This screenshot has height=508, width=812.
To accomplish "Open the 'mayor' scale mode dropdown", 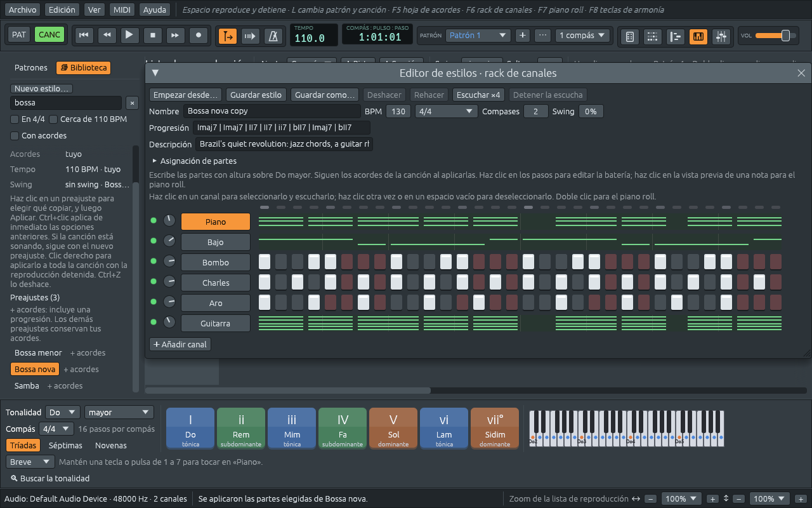I will point(119,412).
